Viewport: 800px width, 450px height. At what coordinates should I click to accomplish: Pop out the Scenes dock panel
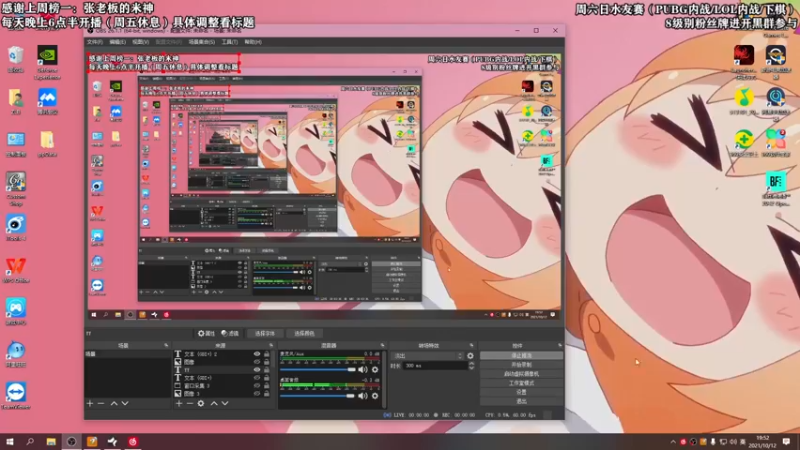[x=166, y=345]
